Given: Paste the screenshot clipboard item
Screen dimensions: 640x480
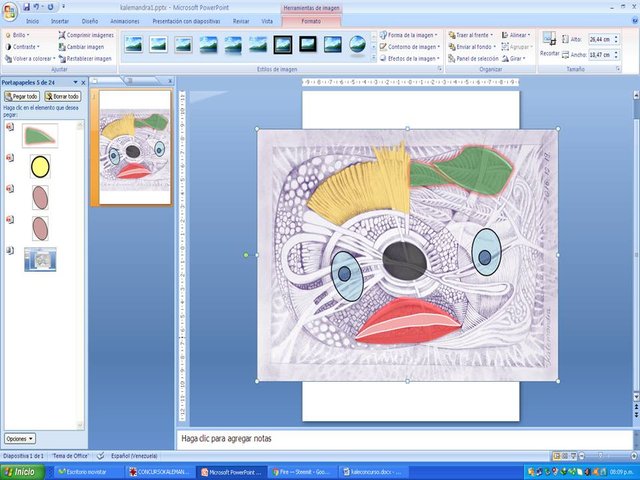Looking at the screenshot, I should 40,259.
